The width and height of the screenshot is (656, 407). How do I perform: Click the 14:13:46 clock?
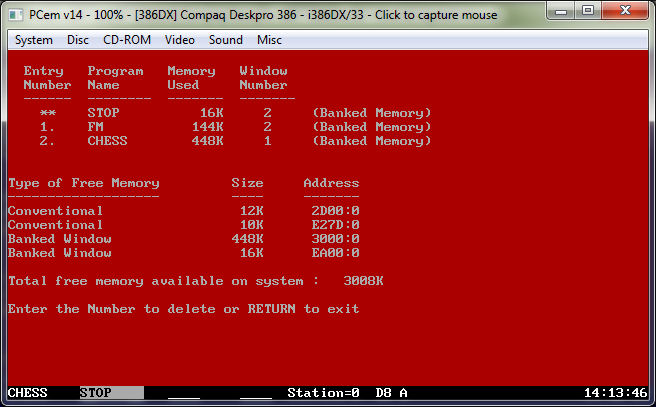tap(615, 393)
